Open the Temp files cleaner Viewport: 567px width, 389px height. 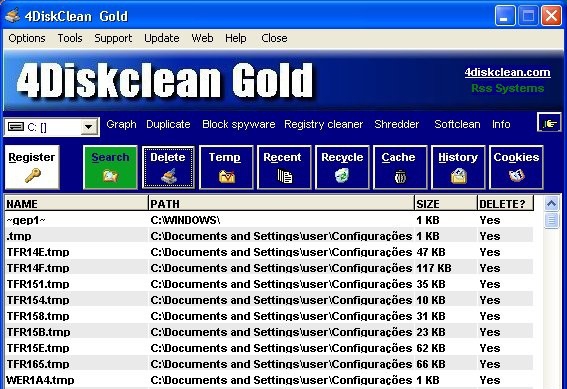[226, 167]
